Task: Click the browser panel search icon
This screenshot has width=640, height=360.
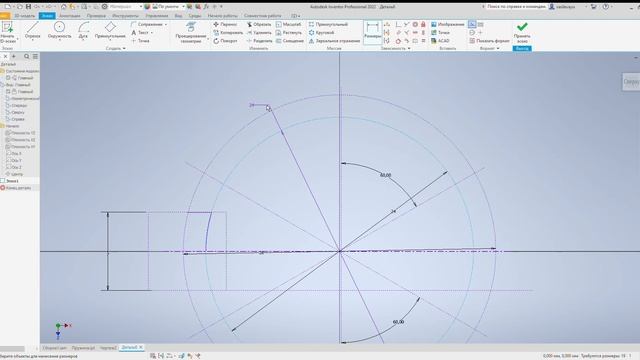Action: tap(27, 56)
